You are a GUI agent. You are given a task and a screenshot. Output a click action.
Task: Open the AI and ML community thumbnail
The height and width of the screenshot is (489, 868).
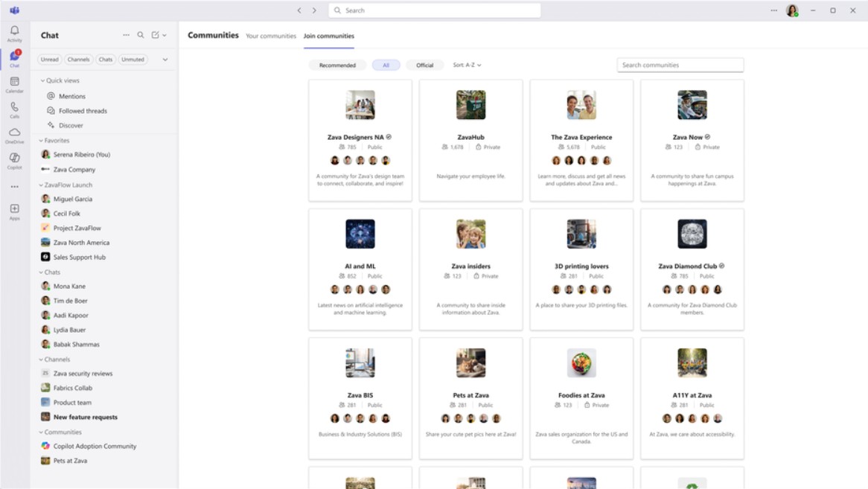[360, 234]
